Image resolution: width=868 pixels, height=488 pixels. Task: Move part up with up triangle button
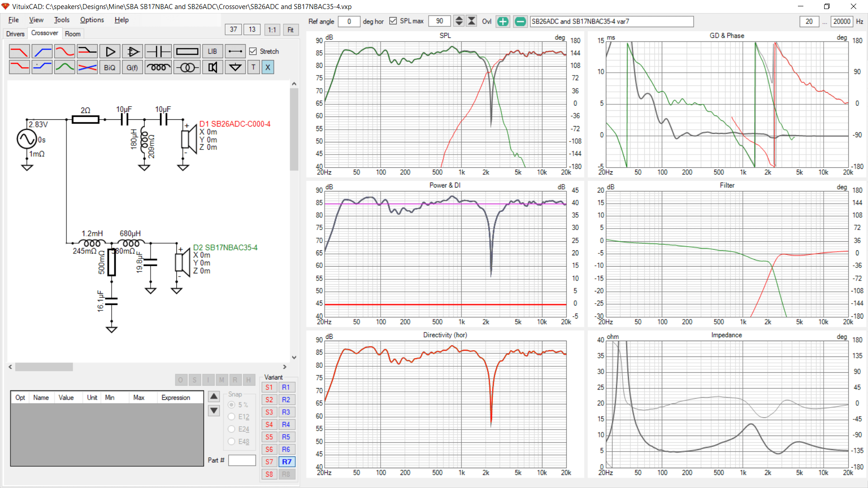tap(214, 397)
